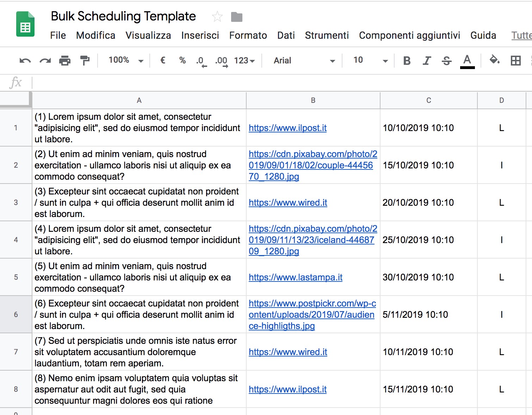Open the Formato menu
Screen dimensions: 532x415
click(x=248, y=35)
